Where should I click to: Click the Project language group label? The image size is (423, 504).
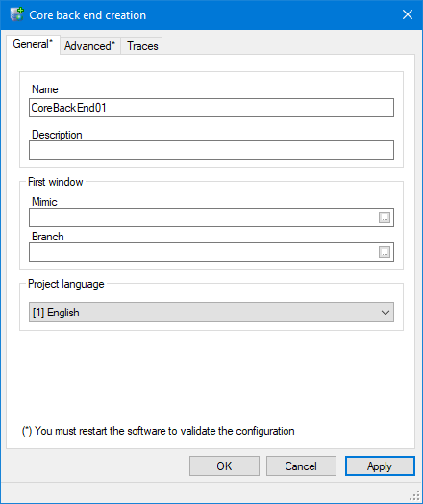[x=66, y=284]
